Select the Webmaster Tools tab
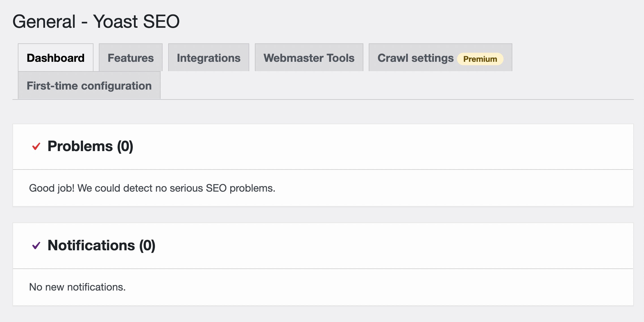Viewport: 644px width, 322px height. (x=308, y=58)
